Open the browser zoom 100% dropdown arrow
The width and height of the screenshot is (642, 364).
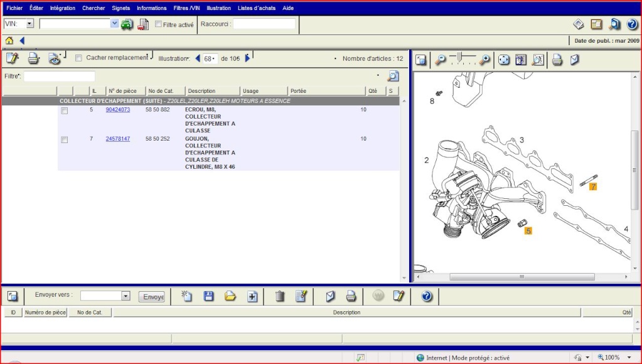(x=629, y=358)
